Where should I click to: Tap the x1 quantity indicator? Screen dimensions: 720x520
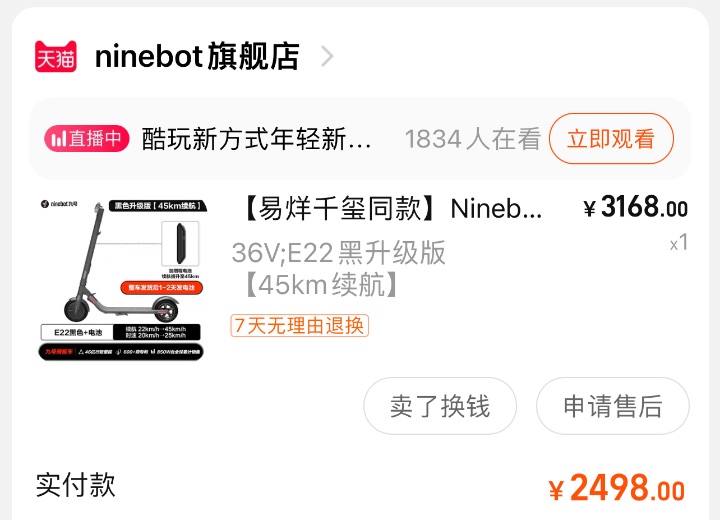pos(679,243)
